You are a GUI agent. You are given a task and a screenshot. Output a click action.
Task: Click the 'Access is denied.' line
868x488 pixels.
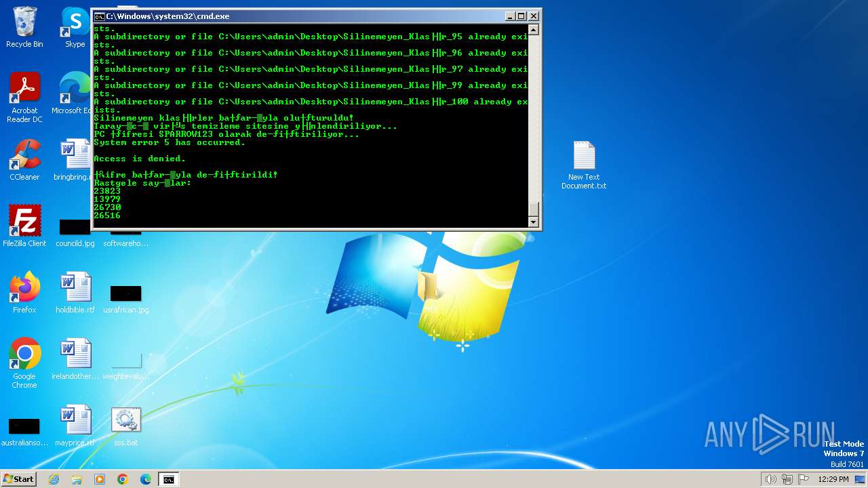(140, 159)
